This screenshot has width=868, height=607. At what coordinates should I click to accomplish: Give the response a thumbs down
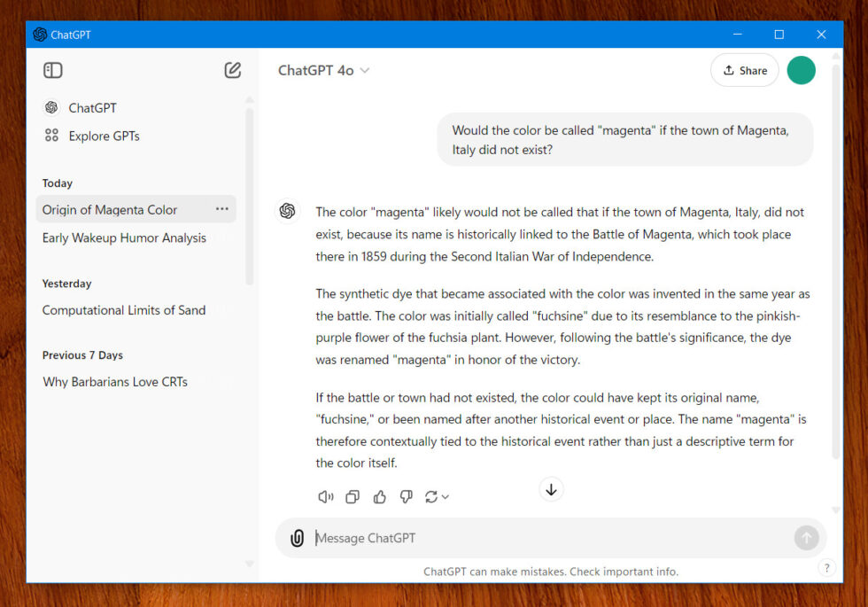tap(406, 497)
